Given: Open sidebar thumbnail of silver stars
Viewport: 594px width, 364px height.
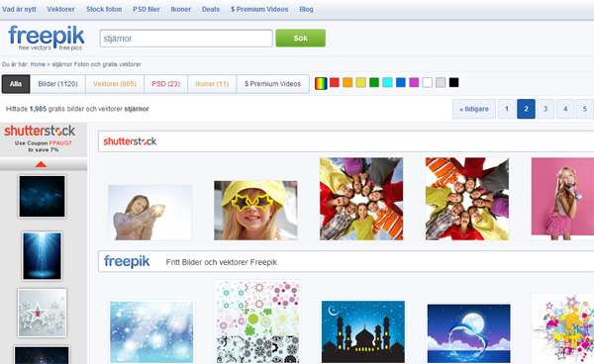Looking at the screenshot, I should point(42,313).
